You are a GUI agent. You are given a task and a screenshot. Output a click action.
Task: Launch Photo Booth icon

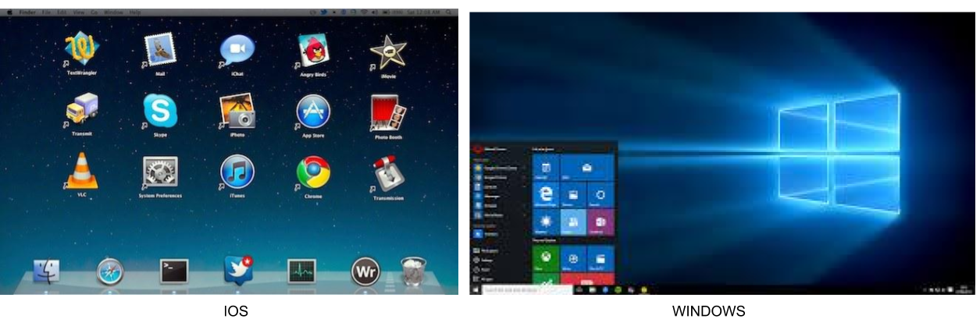[389, 113]
